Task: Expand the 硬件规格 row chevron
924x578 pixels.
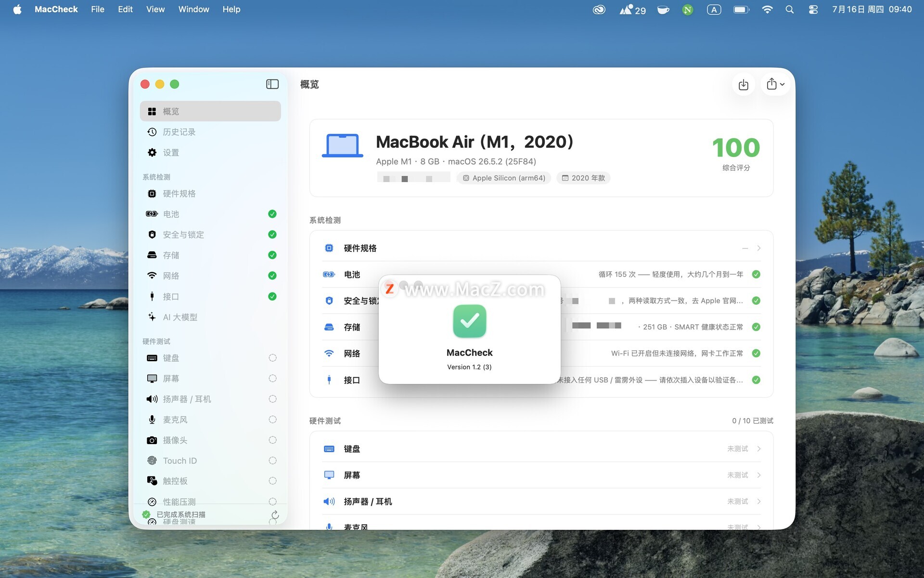Action: 759,248
